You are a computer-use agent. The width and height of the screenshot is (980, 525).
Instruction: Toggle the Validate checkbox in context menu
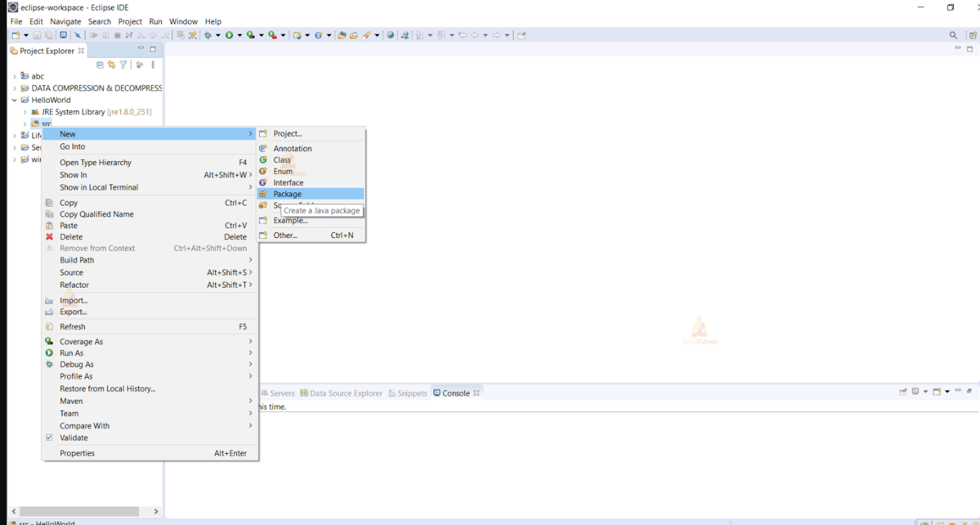click(49, 438)
